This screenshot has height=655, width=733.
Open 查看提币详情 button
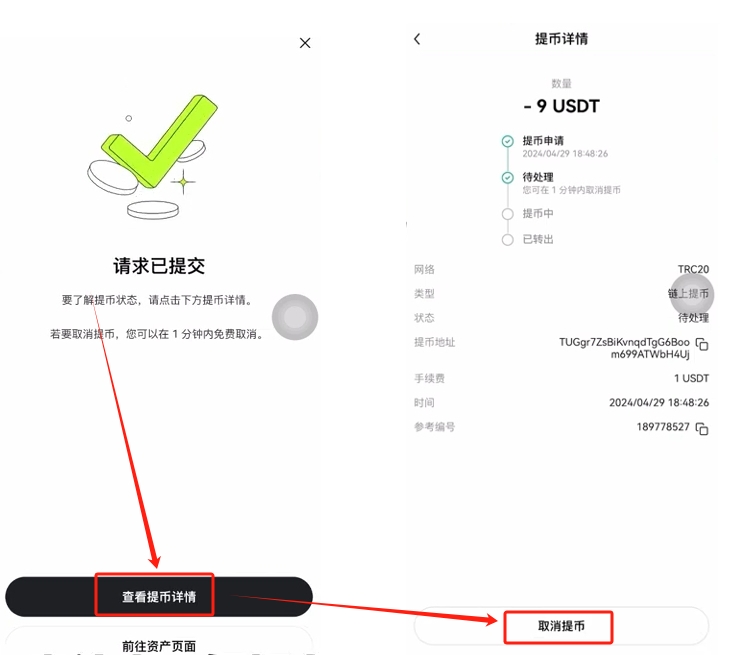[159, 597]
